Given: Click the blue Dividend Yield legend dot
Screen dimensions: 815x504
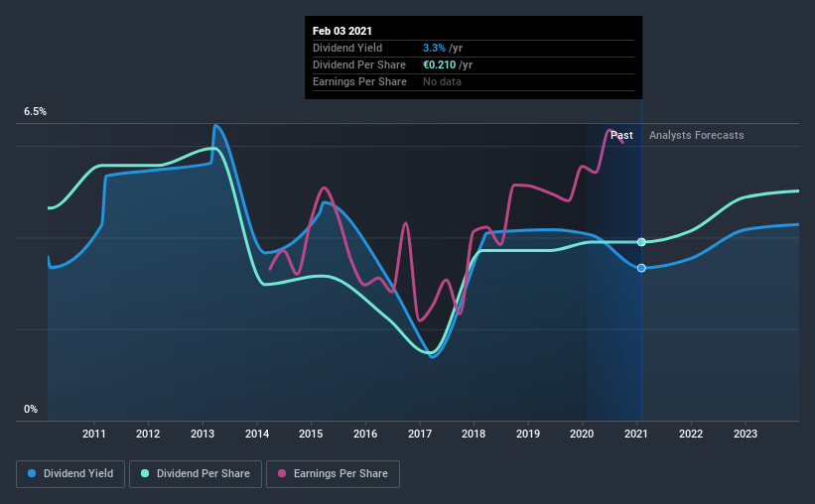Looking at the screenshot, I should pos(32,473).
